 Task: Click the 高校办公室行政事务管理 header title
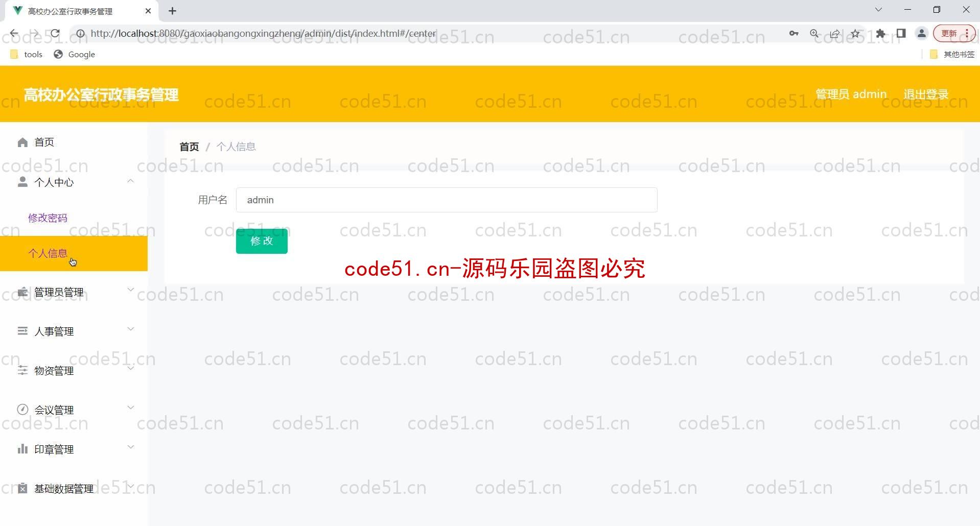coord(101,94)
